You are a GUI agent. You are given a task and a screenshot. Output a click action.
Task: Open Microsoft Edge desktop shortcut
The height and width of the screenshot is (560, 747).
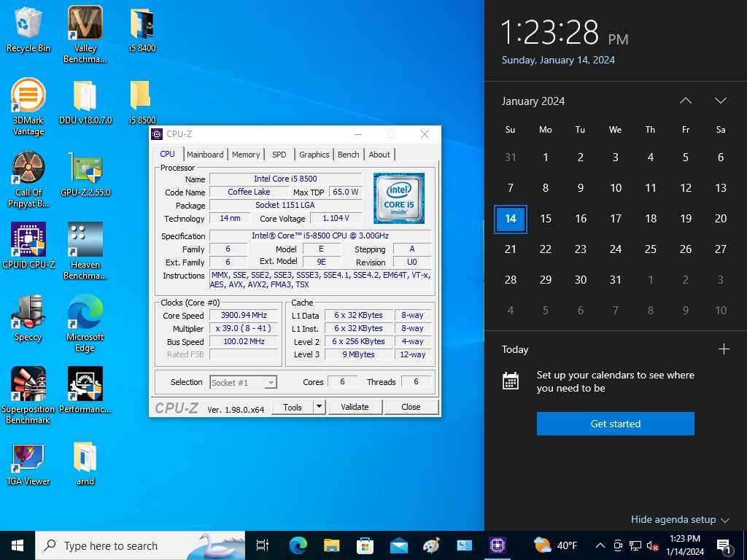(85, 324)
